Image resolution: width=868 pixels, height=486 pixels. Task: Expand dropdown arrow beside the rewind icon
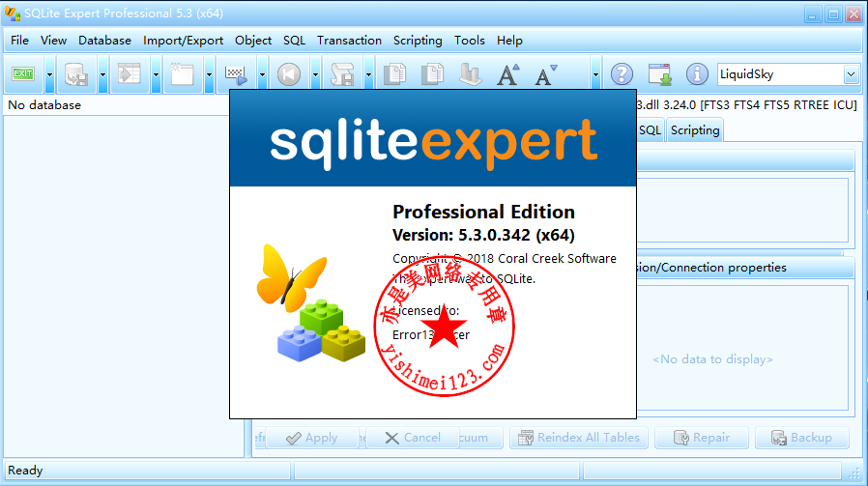click(x=315, y=74)
